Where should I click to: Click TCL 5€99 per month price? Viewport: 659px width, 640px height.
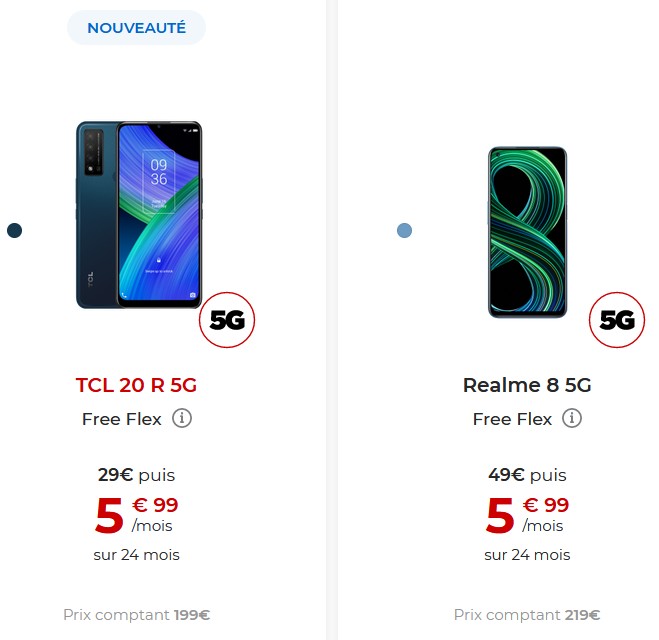coord(137,515)
